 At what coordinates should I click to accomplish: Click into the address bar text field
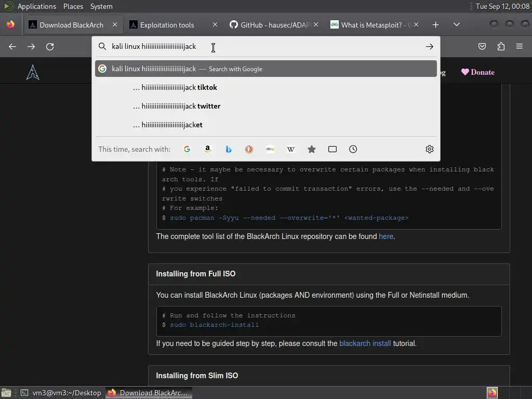[x=267, y=46]
